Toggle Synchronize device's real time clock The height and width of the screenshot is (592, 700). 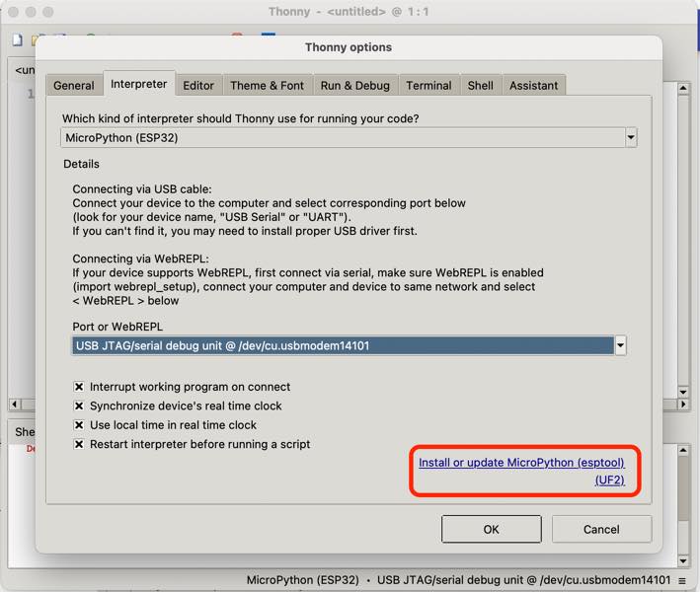[79, 406]
